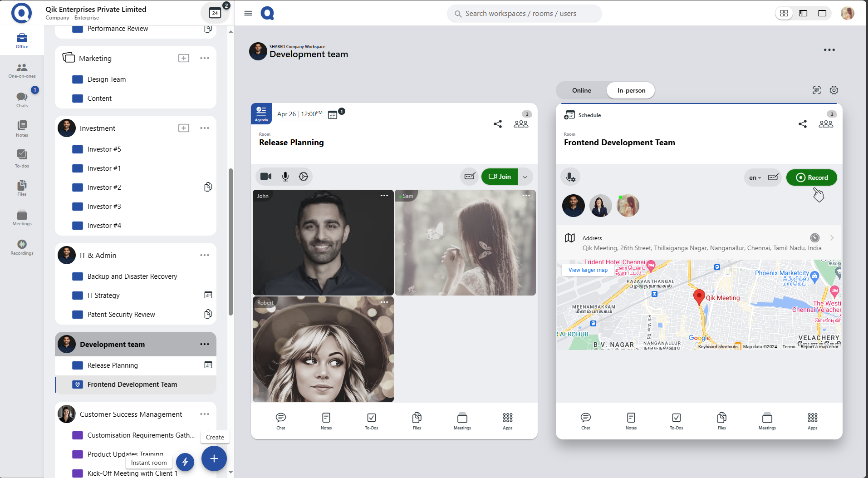Open the Recordings sidebar section
This screenshot has width=868, height=478.
pyautogui.click(x=22, y=247)
